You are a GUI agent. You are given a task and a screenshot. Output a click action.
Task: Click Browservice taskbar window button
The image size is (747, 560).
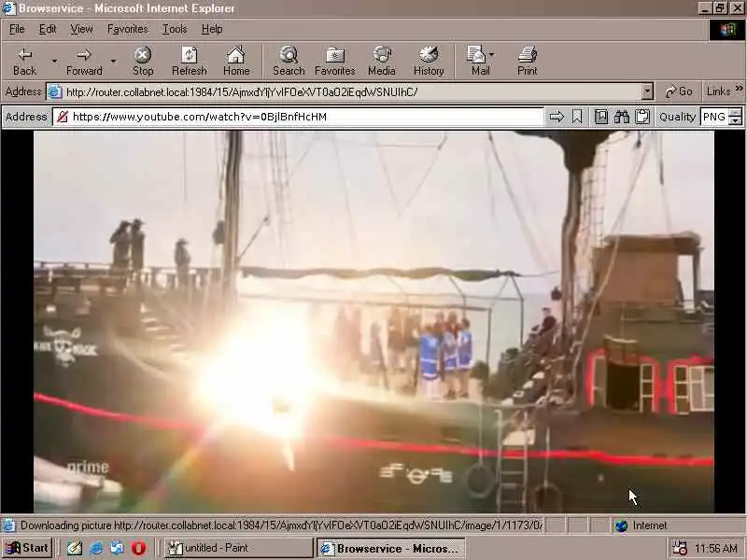point(391,548)
